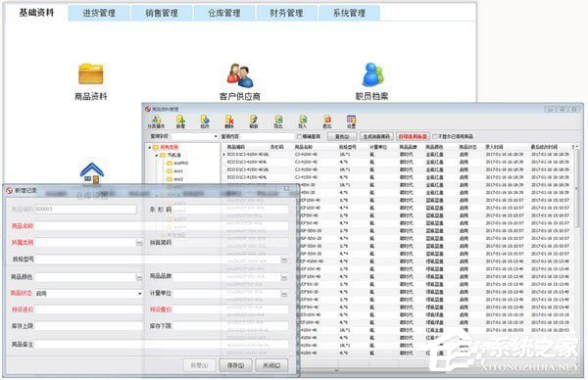Screen dimensions: 588x380
Task: Sort by the 录入时间 column header
Action: 494,147
